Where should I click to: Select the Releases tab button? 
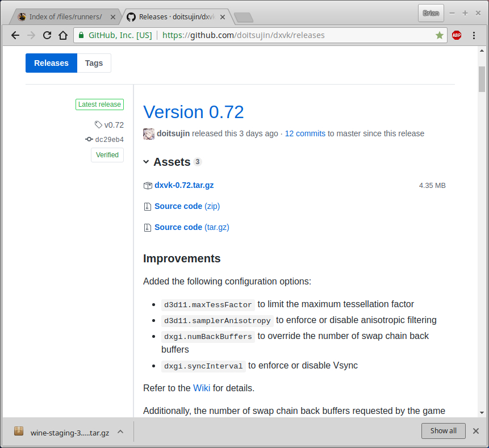tap(51, 63)
